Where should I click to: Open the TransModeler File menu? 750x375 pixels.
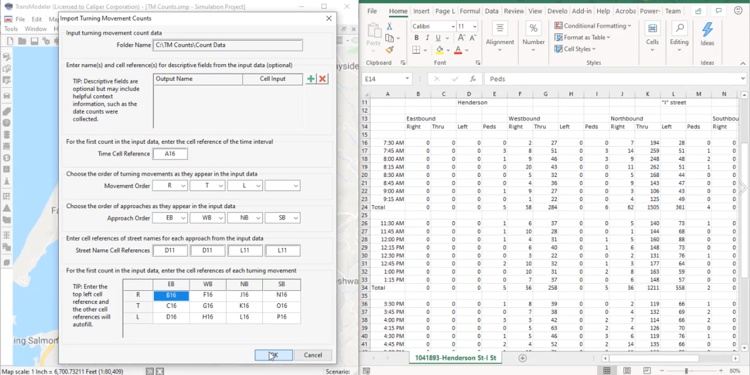[x=20, y=20]
